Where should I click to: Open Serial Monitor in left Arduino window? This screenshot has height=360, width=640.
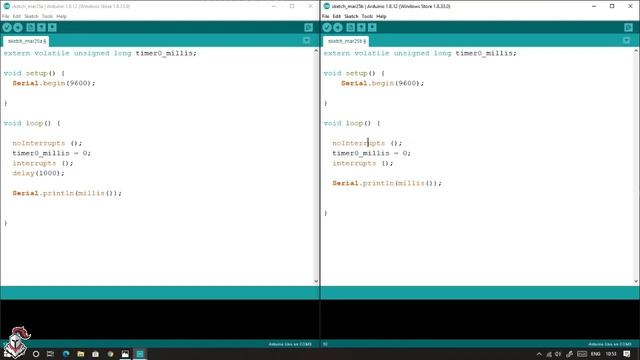[x=309, y=27]
